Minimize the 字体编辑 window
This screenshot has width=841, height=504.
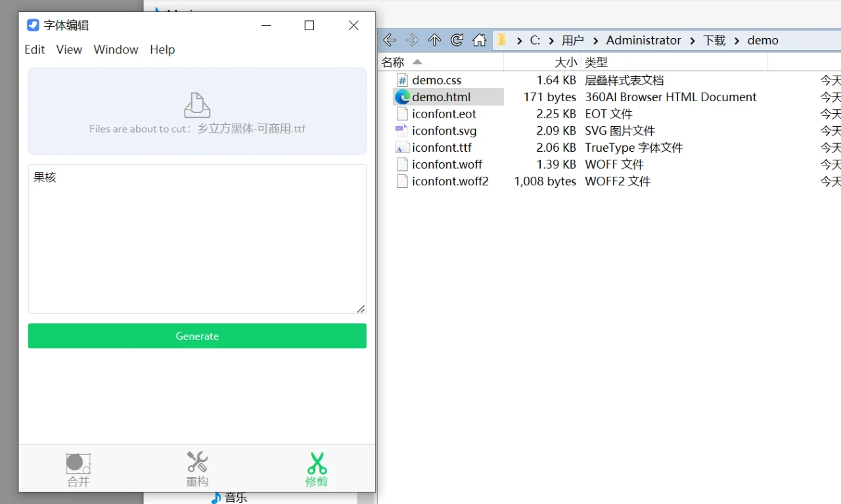tap(266, 25)
